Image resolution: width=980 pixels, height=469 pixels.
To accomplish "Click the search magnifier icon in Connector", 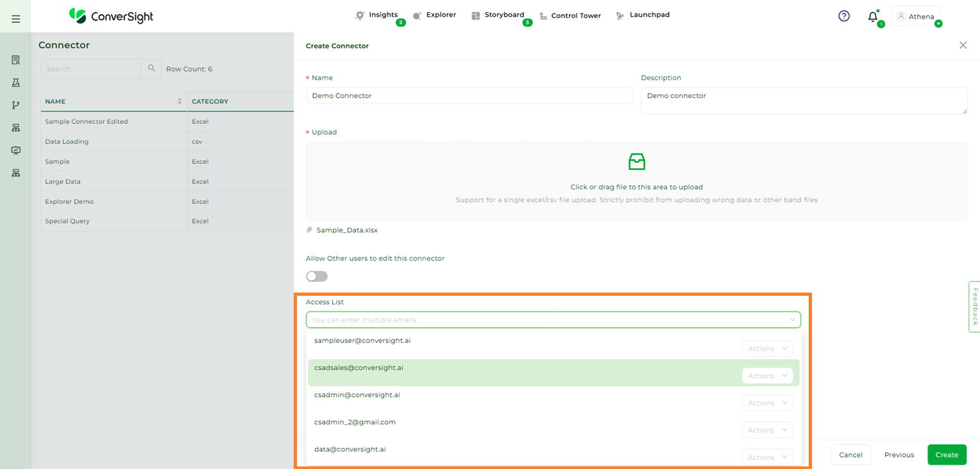I will 151,69.
